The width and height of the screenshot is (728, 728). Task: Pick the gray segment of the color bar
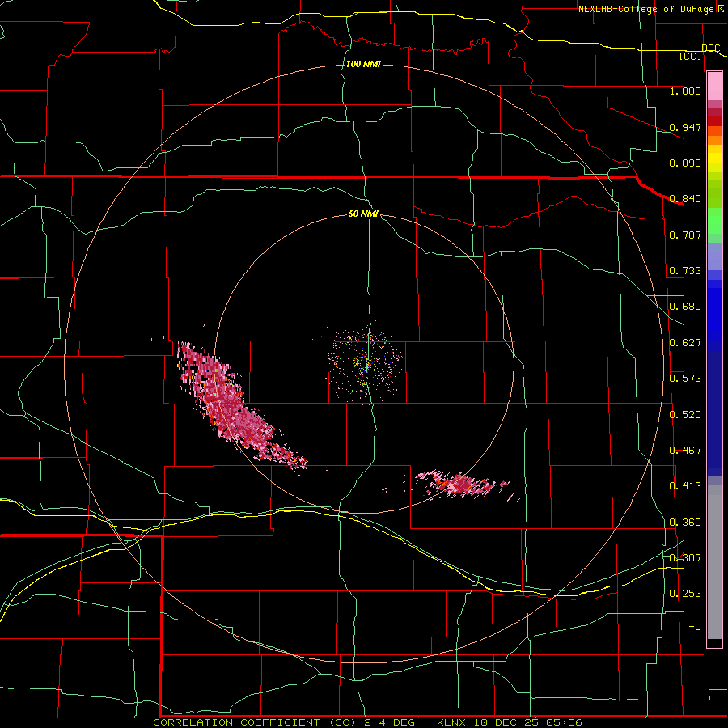coord(714,562)
